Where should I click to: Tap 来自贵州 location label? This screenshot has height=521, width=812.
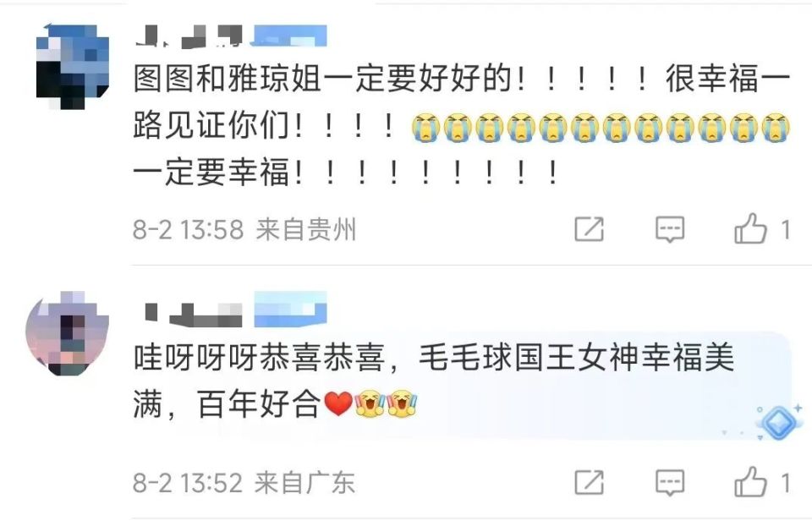point(306,229)
